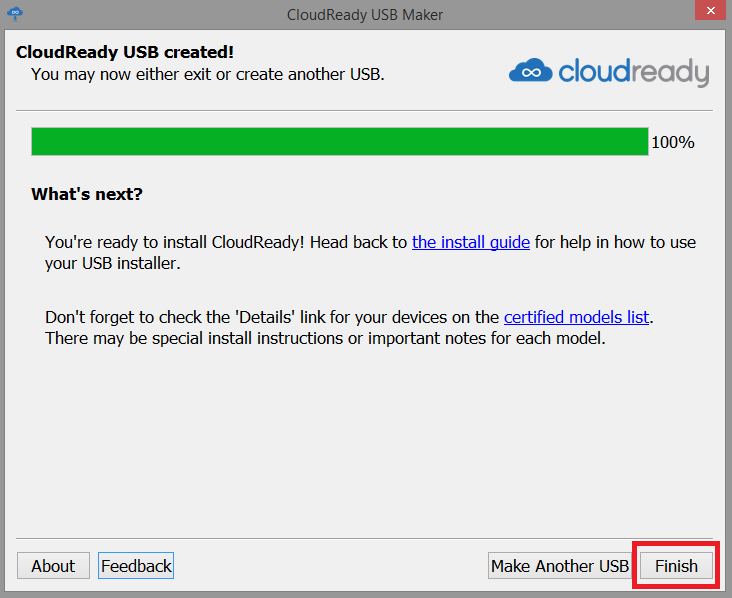Click the 'special install instructions' text line
Screen dimensions: 732x598
tap(325, 338)
